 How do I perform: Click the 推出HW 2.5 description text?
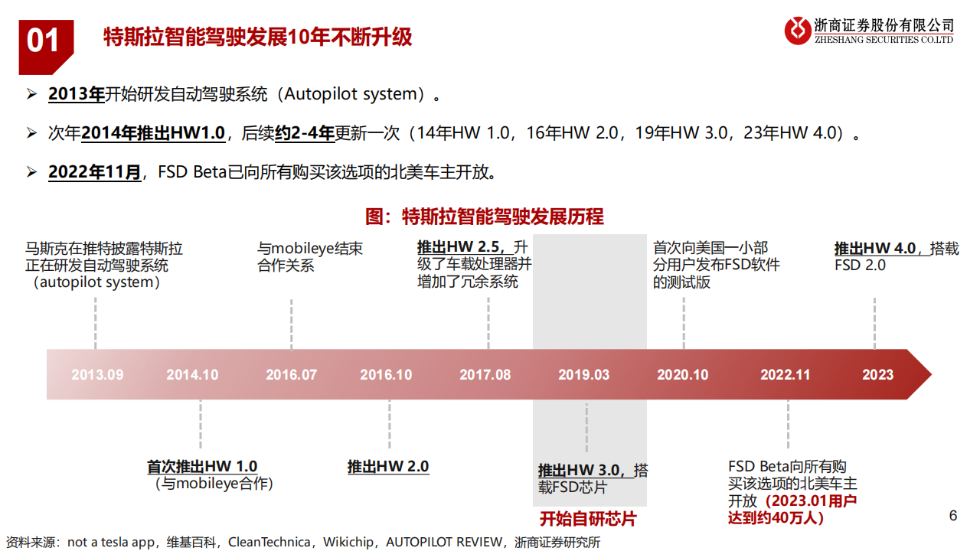tap(474, 265)
